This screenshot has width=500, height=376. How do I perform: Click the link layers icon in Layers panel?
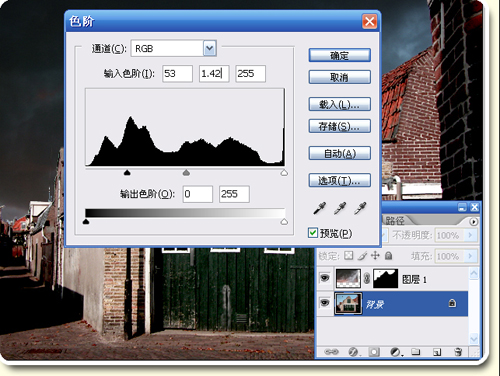pyautogui.click(x=331, y=352)
